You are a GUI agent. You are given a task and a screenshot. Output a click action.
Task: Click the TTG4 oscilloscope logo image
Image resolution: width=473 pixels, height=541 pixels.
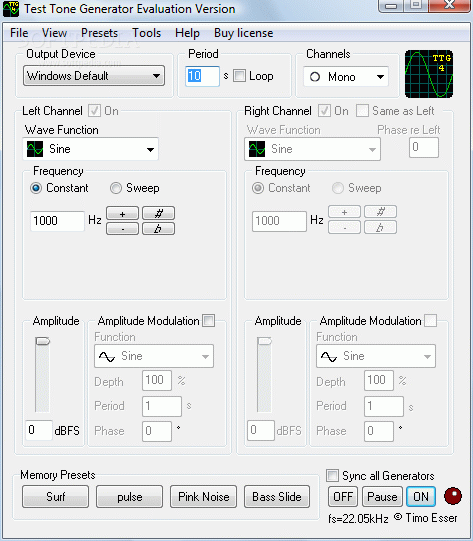(429, 74)
